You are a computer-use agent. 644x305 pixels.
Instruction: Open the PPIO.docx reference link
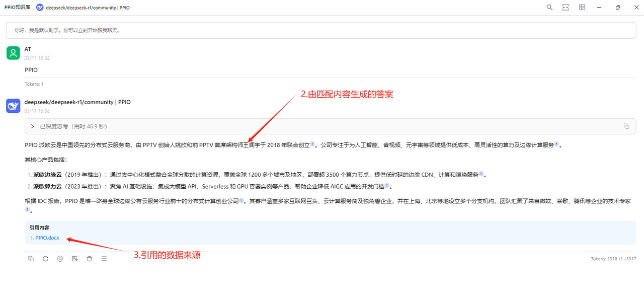tap(47, 238)
